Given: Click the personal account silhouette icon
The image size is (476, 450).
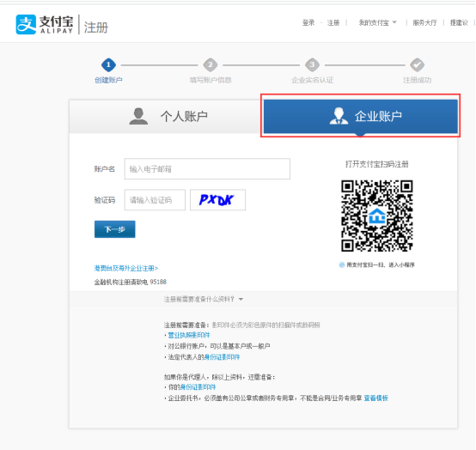Looking at the screenshot, I should point(138,116).
